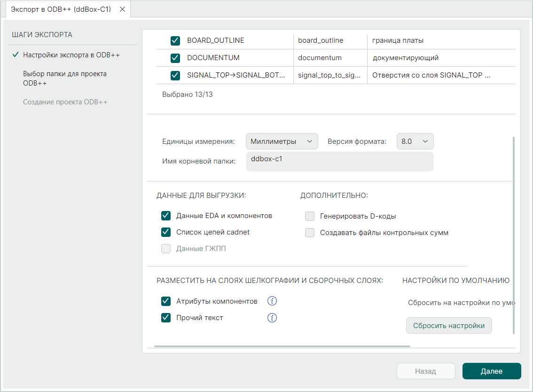This screenshot has height=392, width=533.
Task: Click the Сбросить настройки button
Action: pos(448,326)
